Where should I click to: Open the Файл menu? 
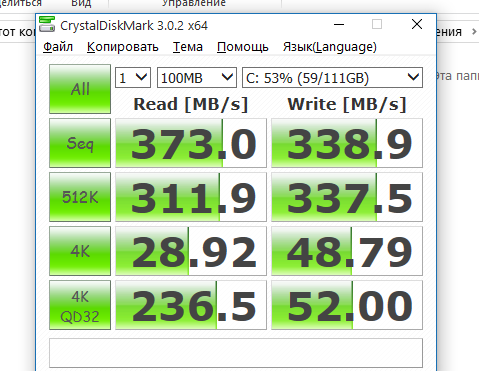(x=58, y=47)
